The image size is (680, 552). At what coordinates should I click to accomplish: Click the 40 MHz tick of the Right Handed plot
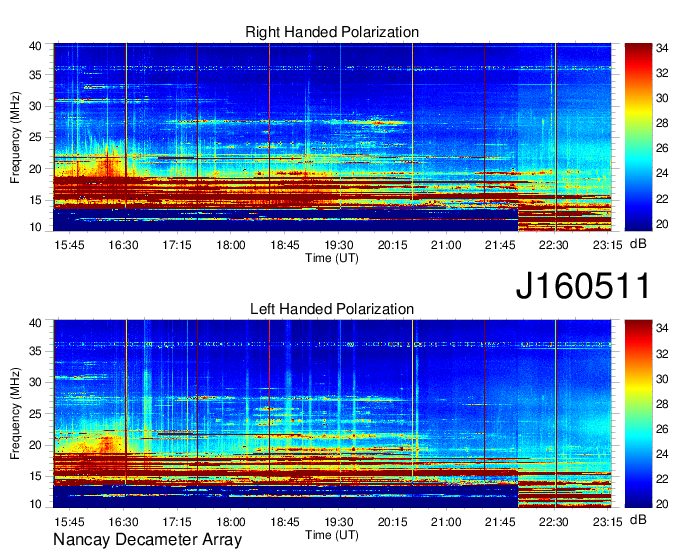click(x=35, y=46)
